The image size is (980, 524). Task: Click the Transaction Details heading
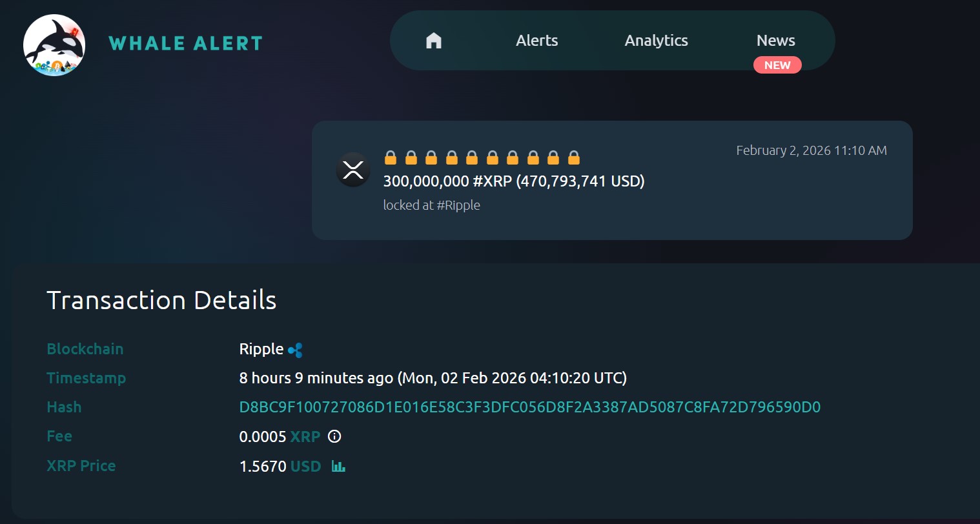(161, 300)
